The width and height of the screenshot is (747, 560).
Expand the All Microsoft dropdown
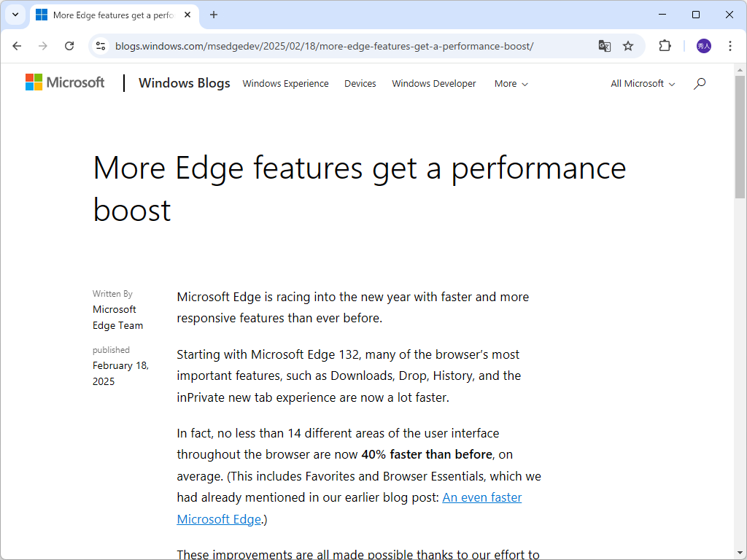click(x=641, y=83)
